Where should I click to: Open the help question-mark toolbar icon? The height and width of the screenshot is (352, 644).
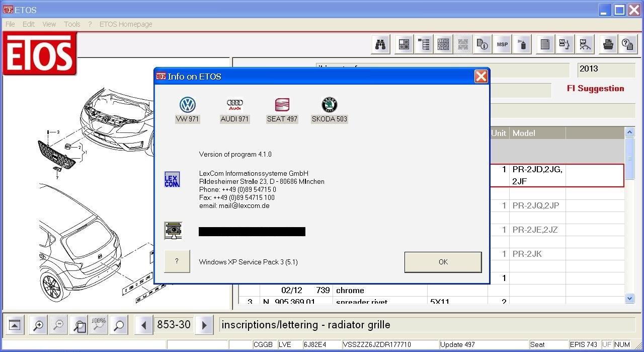[x=627, y=44]
